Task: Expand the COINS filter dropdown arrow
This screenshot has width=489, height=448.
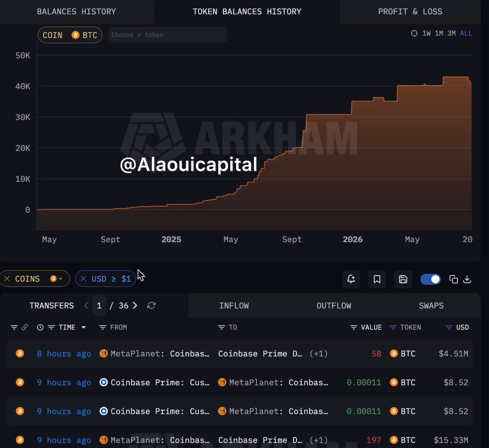Action: pos(61,279)
